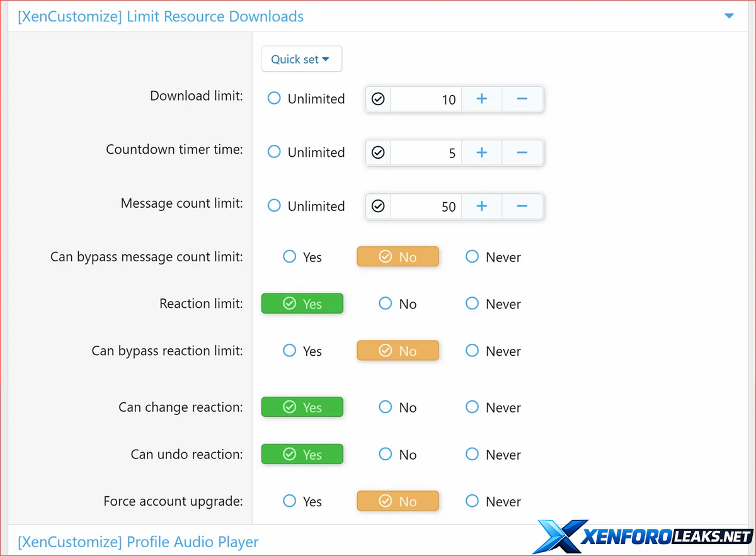Open the Quick set dropdown

click(301, 59)
